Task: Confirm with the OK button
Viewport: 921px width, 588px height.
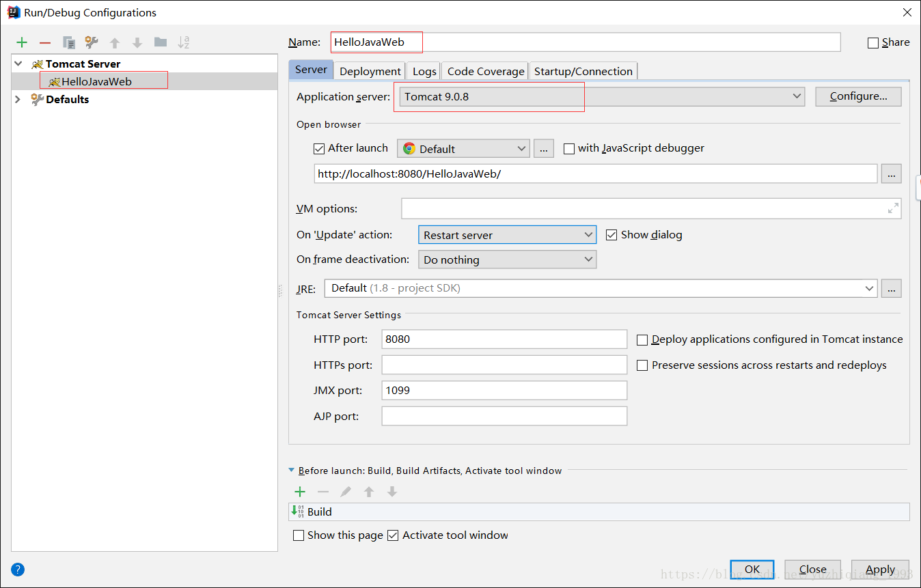Action: tap(752, 570)
